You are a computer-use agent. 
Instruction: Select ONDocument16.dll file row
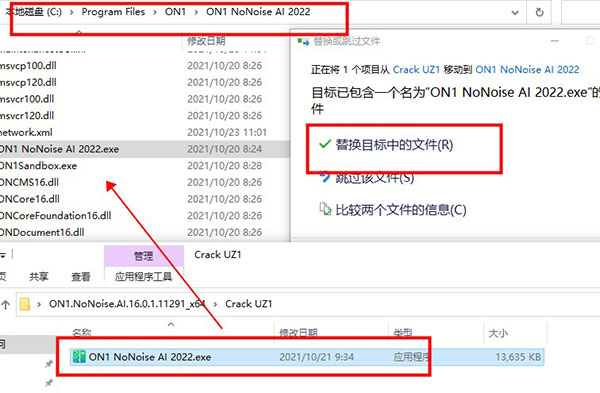click(x=145, y=232)
